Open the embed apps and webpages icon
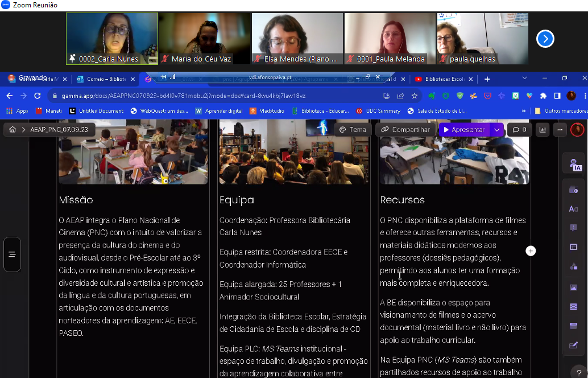 [573, 326]
